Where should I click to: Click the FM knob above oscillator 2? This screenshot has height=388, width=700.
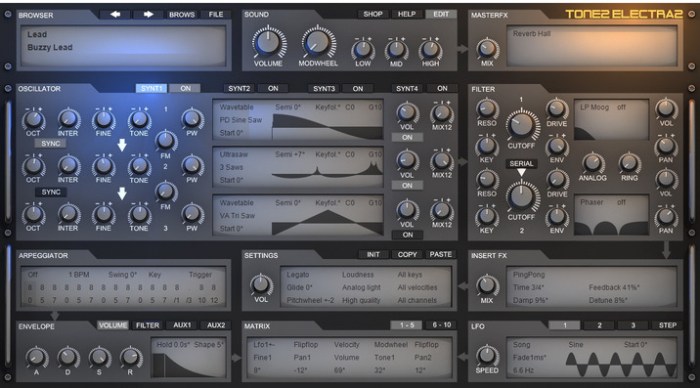tap(166, 141)
